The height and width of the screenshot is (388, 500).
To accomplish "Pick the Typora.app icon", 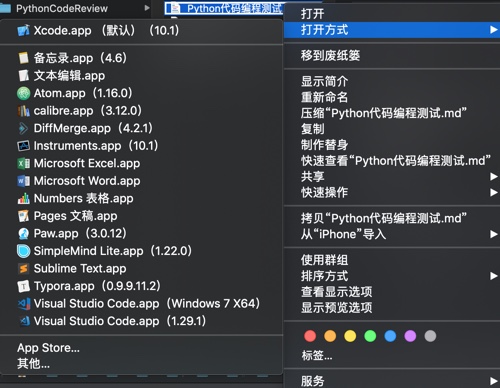I will pyautogui.click(x=23, y=286).
